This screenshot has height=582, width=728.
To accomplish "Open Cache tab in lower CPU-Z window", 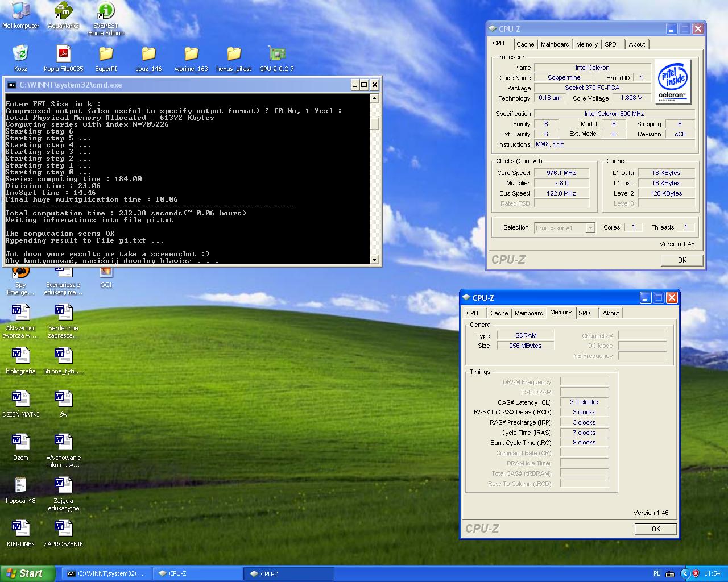I will [x=499, y=313].
